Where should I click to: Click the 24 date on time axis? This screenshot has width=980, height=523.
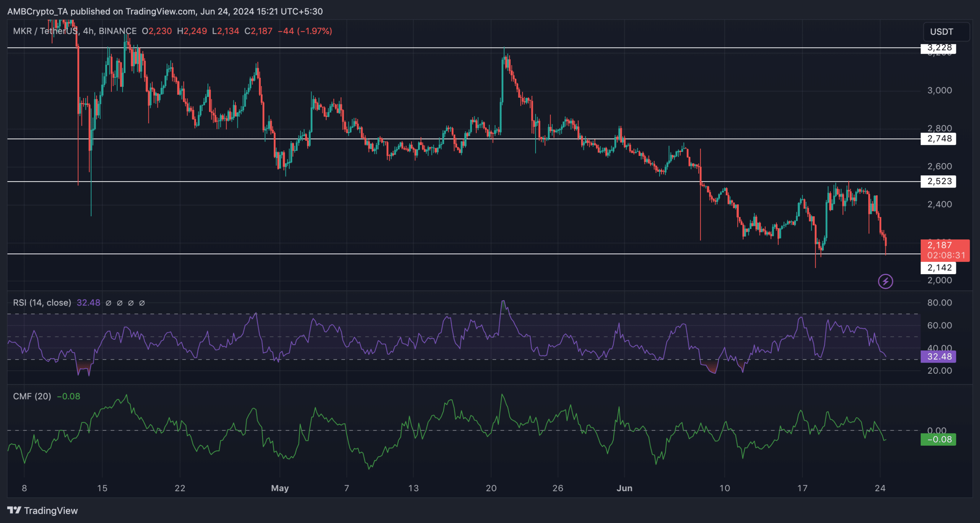pos(880,488)
